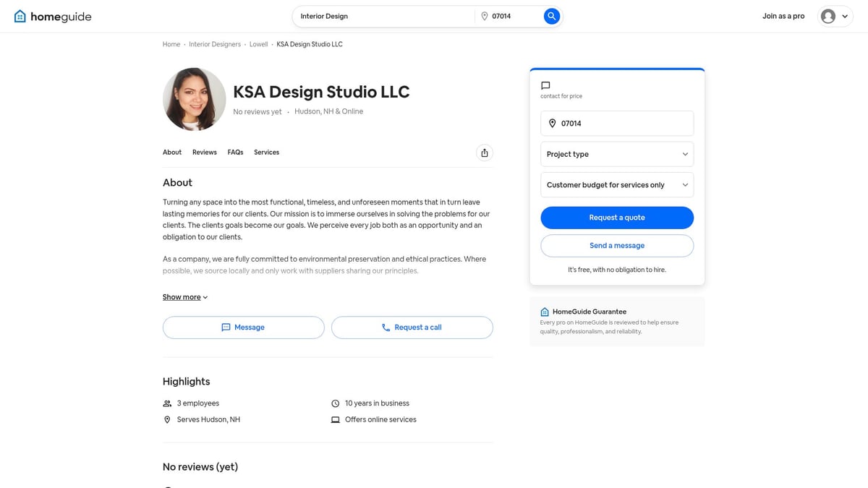Click the Highlights heading
The height and width of the screenshot is (488, 868).
pyautogui.click(x=186, y=382)
